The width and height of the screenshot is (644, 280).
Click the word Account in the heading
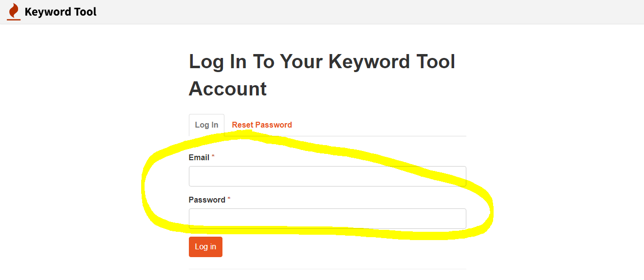click(x=228, y=89)
